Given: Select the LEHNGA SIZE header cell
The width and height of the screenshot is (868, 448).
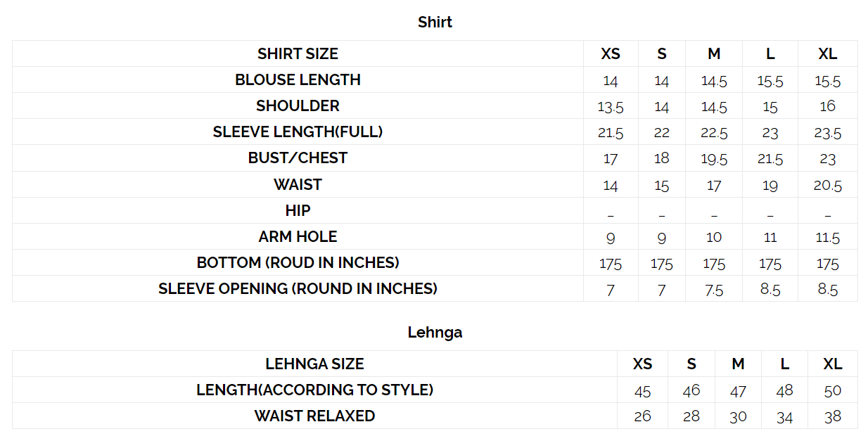Looking at the screenshot, I should click(x=314, y=364).
